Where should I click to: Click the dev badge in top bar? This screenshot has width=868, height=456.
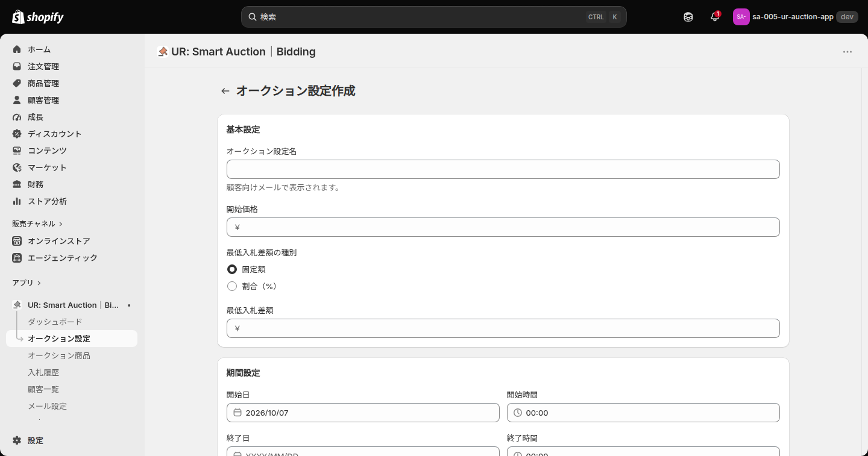pos(847,17)
